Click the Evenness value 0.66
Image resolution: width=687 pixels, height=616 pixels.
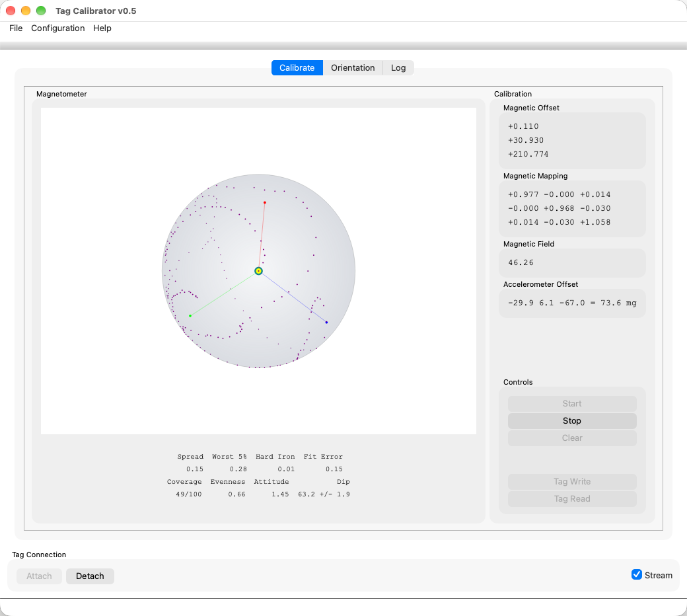point(236,494)
